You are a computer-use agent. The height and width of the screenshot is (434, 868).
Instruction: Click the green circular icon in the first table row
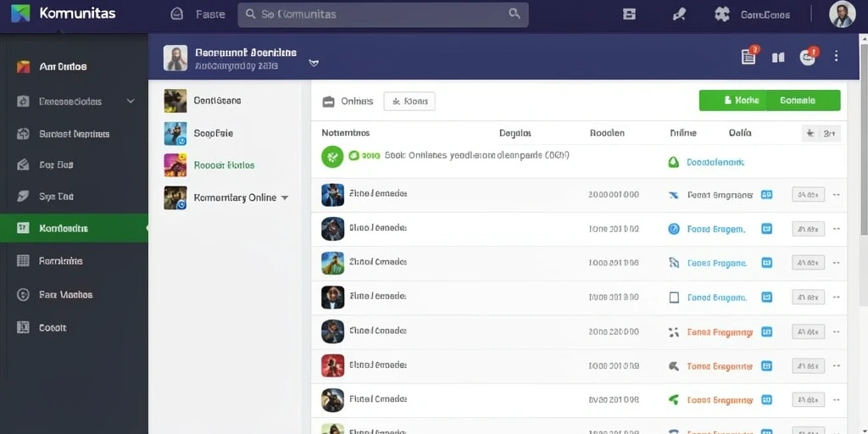click(332, 157)
